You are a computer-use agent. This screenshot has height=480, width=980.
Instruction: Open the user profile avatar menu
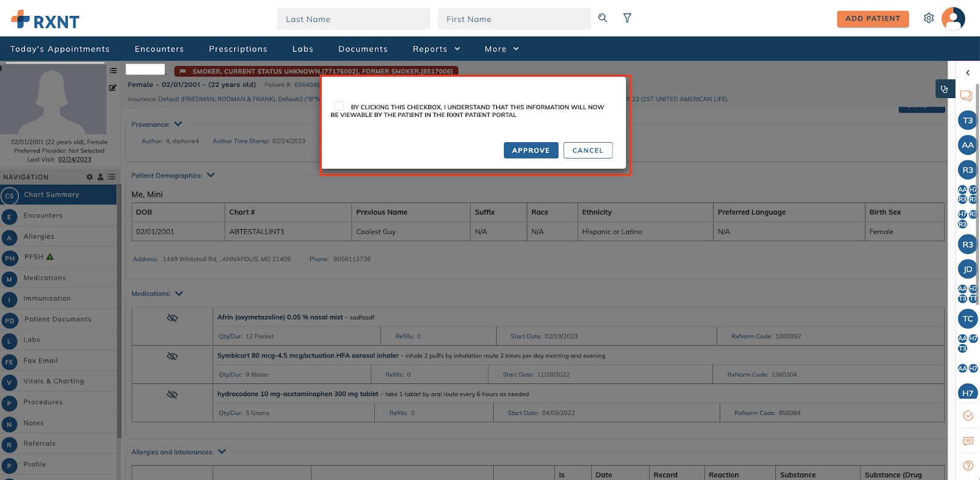(x=953, y=18)
